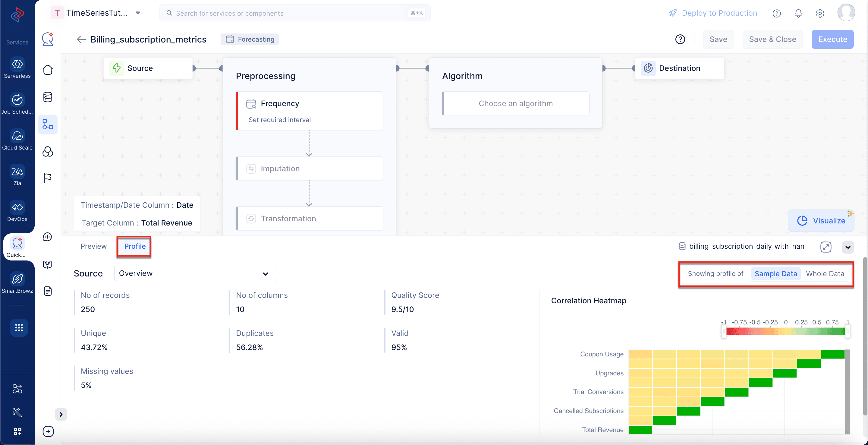Switch to the Preview tab
Image resolution: width=868 pixels, height=445 pixels.
coord(93,246)
